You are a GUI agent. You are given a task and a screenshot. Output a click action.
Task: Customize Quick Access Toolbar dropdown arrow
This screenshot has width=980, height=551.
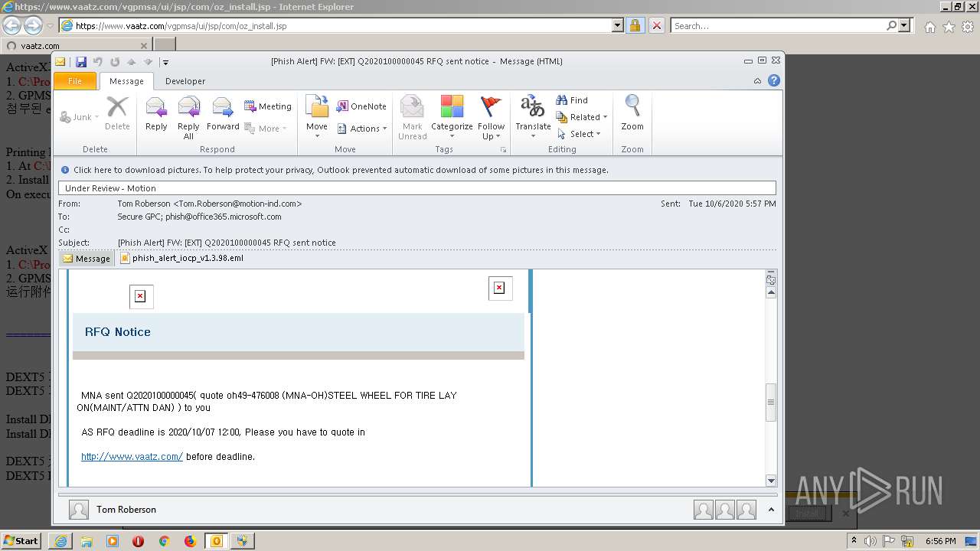coord(165,62)
